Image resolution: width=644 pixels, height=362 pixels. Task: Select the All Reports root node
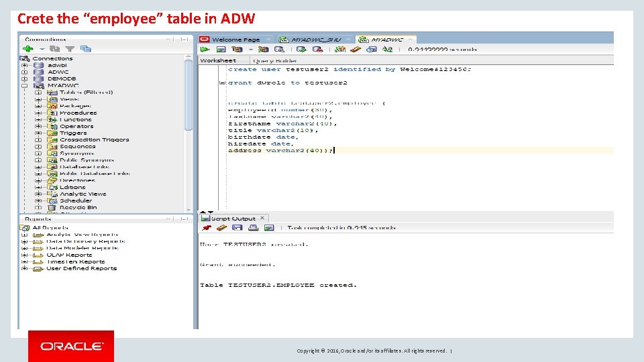[x=50, y=228]
